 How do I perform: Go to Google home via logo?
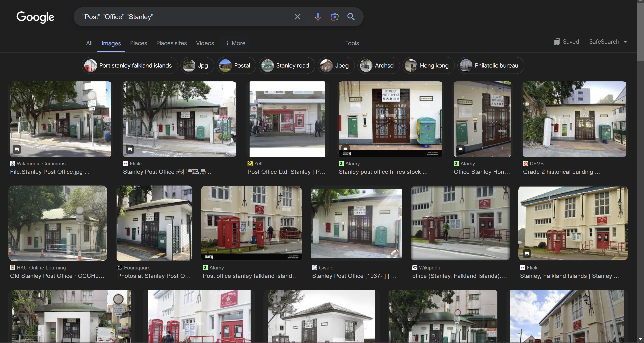point(35,17)
